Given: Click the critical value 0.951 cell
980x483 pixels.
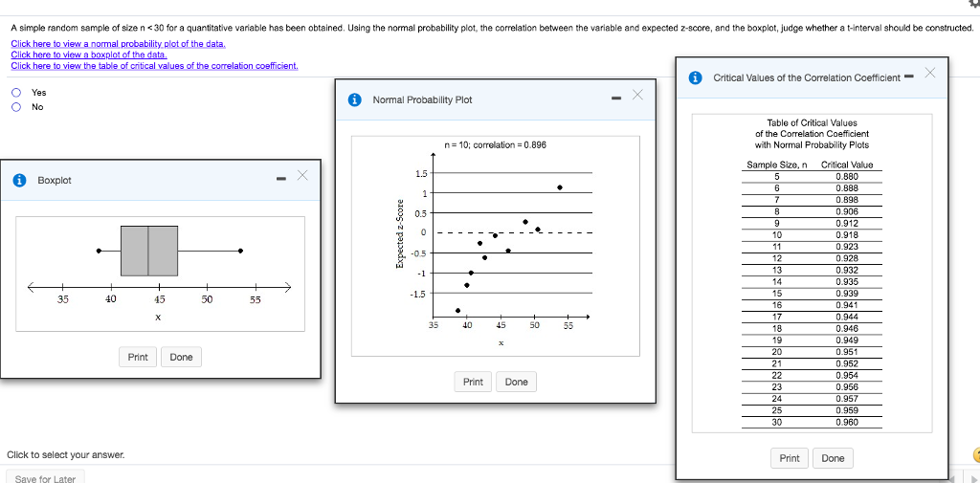Looking at the screenshot, I should point(847,352).
